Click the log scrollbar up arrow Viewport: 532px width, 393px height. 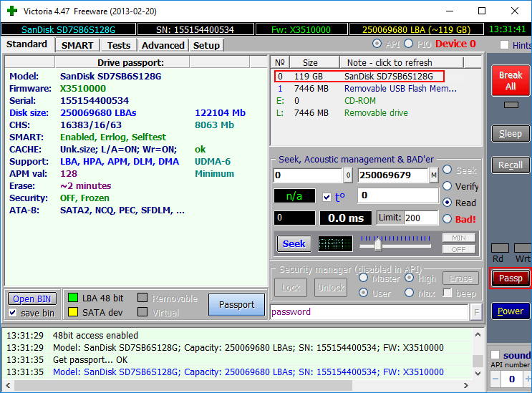click(x=478, y=335)
